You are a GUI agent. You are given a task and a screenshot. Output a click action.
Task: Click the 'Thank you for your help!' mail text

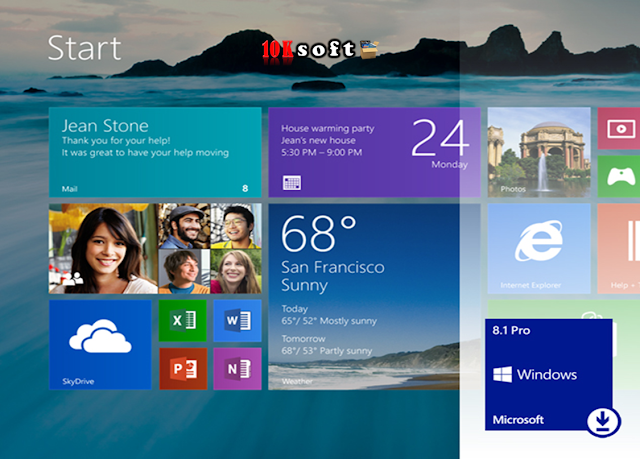(x=116, y=141)
